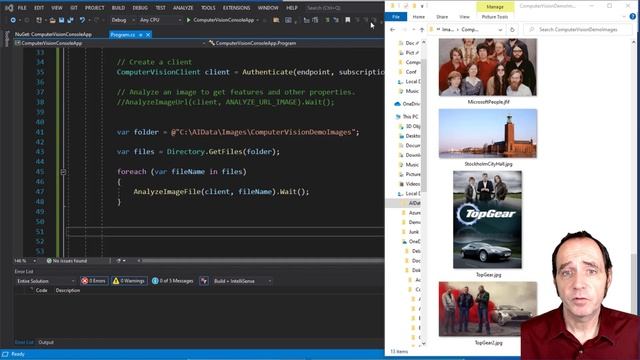Open the VIEW menu in Visual Studio
Screen dimensions: 640x360
(57, 8)
